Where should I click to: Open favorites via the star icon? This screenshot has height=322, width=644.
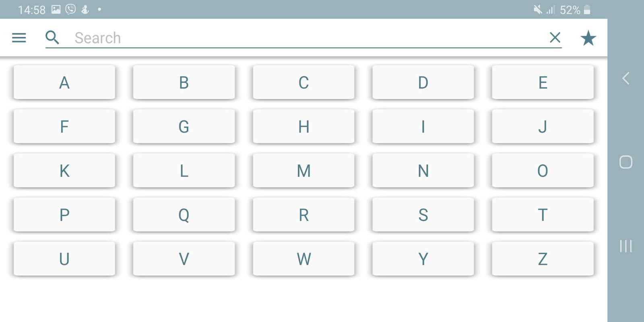(588, 38)
